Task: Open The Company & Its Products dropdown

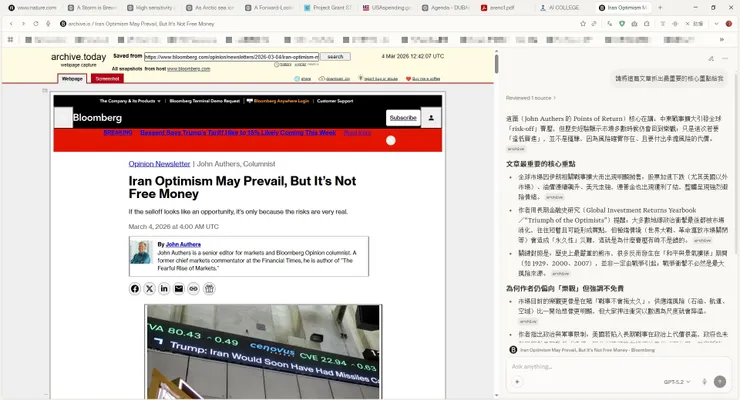Action: (x=130, y=101)
